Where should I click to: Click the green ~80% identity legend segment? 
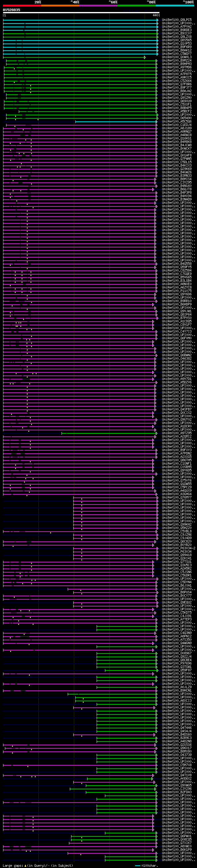(137, 6)
